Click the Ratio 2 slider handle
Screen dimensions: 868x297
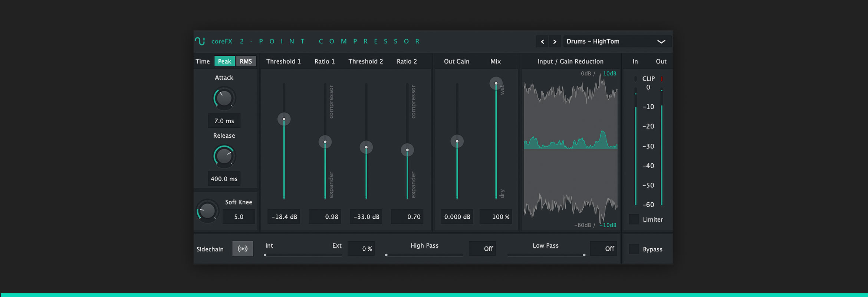(407, 150)
